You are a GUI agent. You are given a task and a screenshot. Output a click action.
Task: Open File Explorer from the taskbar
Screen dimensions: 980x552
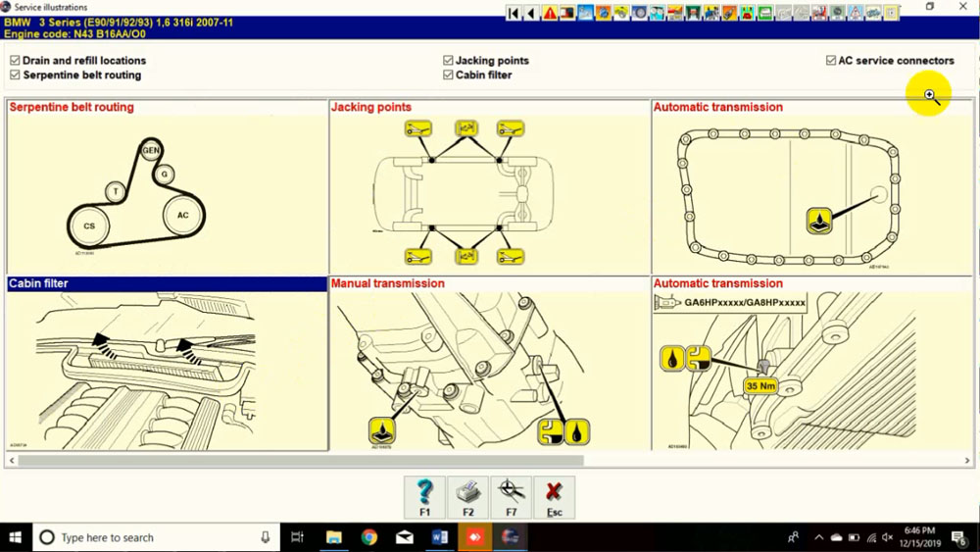click(x=334, y=537)
